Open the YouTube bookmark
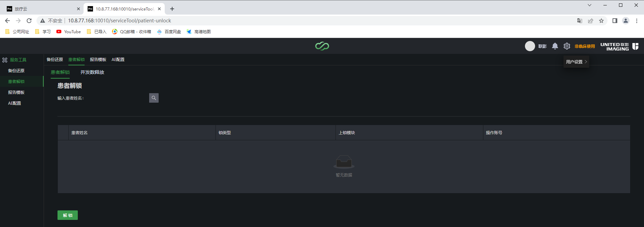644x227 pixels. pyautogui.click(x=69, y=32)
